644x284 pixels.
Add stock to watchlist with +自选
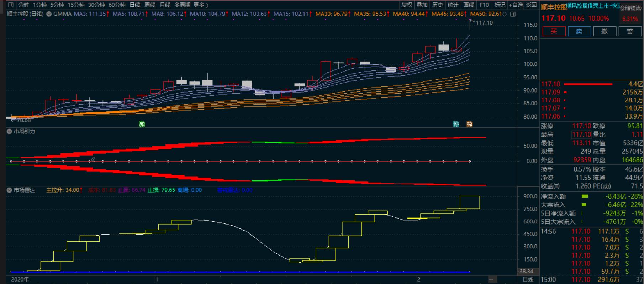[x=516, y=5]
